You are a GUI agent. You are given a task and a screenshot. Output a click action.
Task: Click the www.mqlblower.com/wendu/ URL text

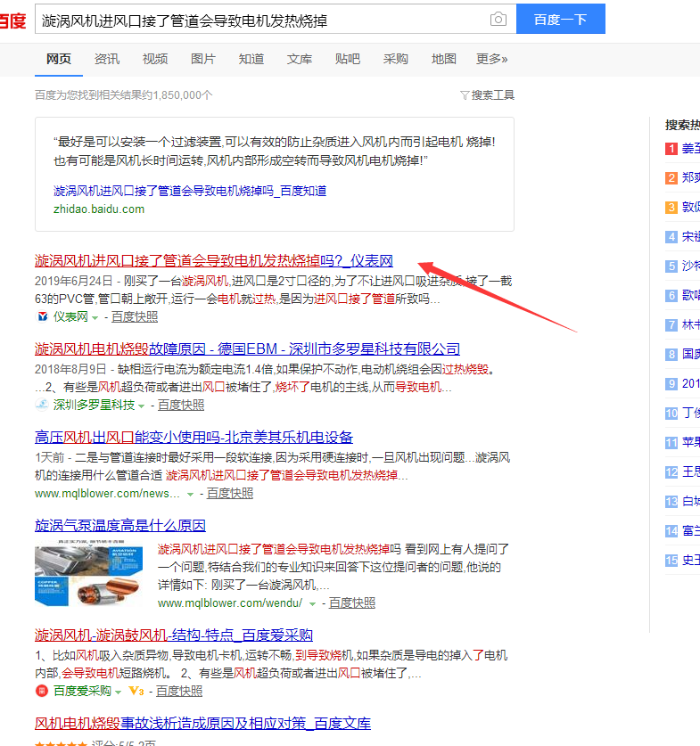(230, 603)
